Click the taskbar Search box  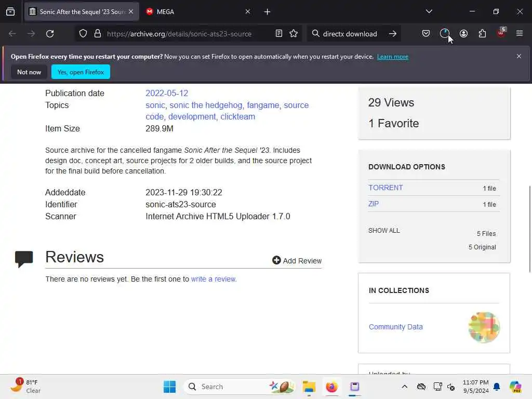point(239,387)
